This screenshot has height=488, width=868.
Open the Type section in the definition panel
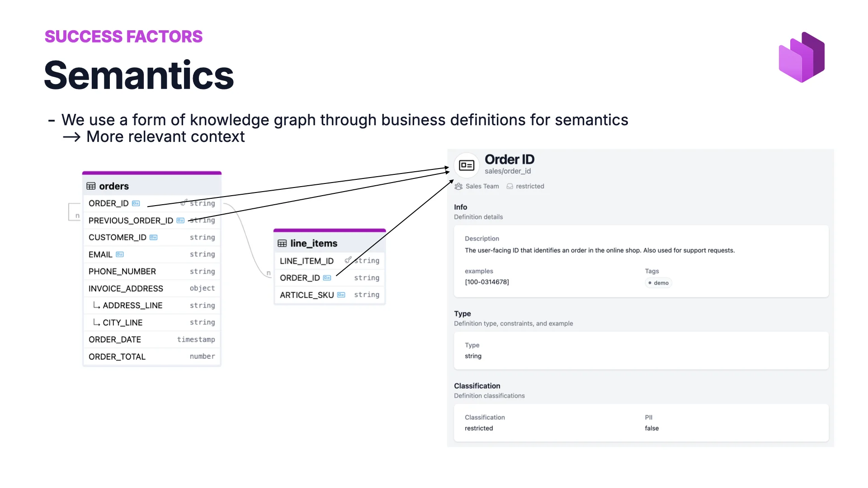462,314
